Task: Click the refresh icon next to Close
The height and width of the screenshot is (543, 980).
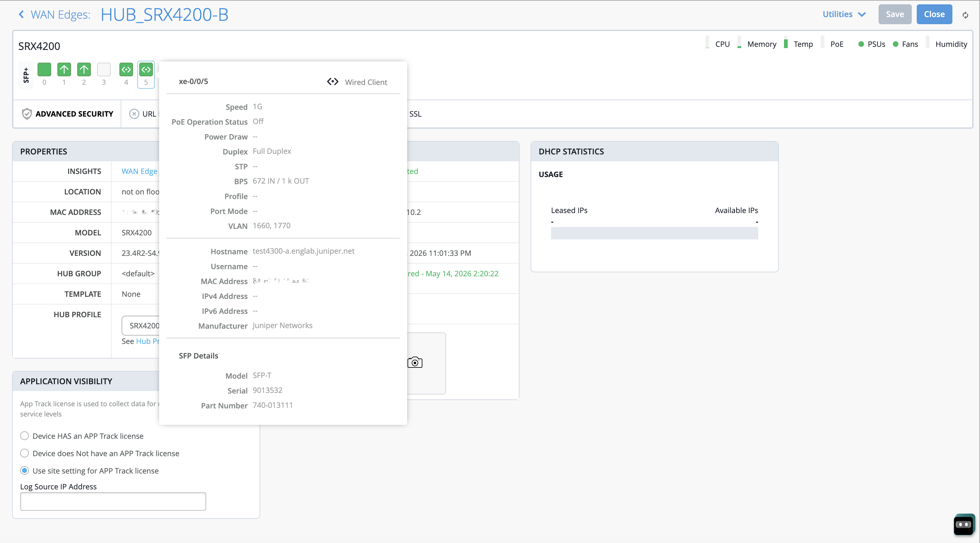Action: [965, 15]
